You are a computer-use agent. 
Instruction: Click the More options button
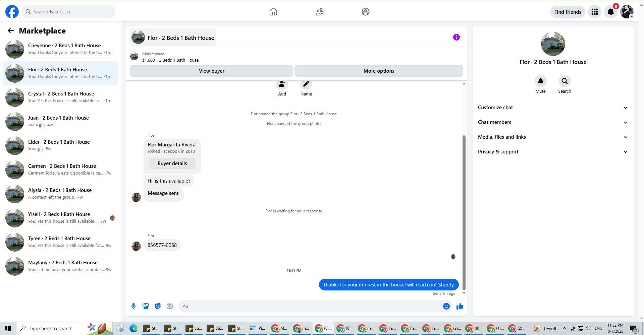(x=379, y=71)
